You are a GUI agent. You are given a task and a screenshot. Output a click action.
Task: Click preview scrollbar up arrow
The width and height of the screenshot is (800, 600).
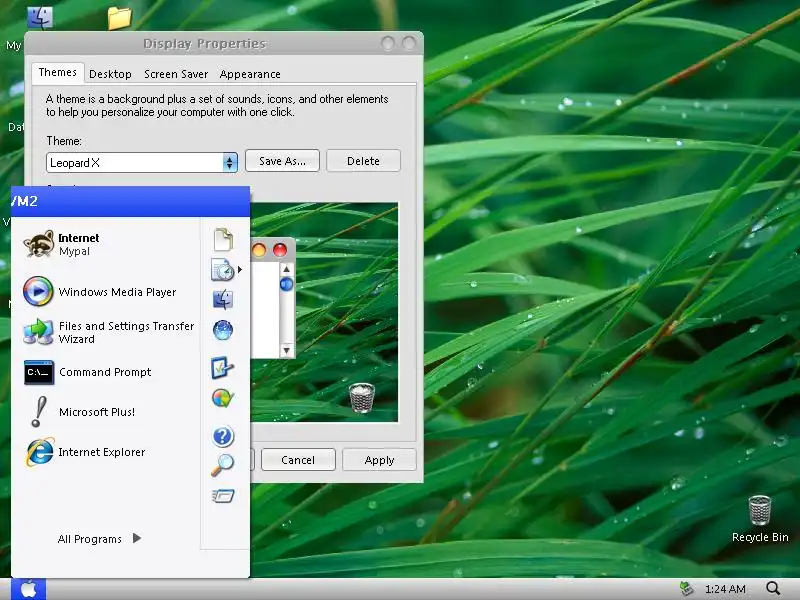pyautogui.click(x=286, y=269)
